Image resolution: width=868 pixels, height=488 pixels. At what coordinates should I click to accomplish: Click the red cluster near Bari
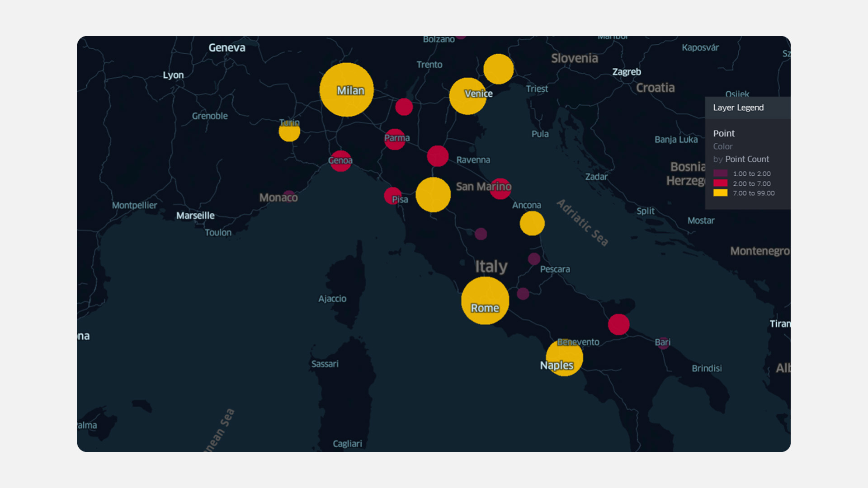point(619,324)
